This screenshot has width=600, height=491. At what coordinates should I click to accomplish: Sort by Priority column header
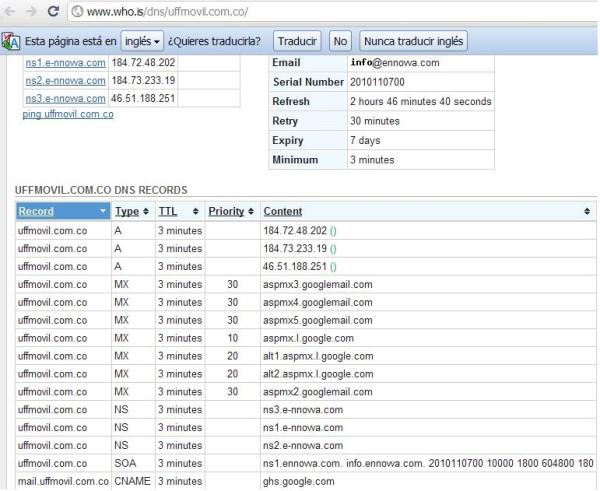tap(226, 211)
